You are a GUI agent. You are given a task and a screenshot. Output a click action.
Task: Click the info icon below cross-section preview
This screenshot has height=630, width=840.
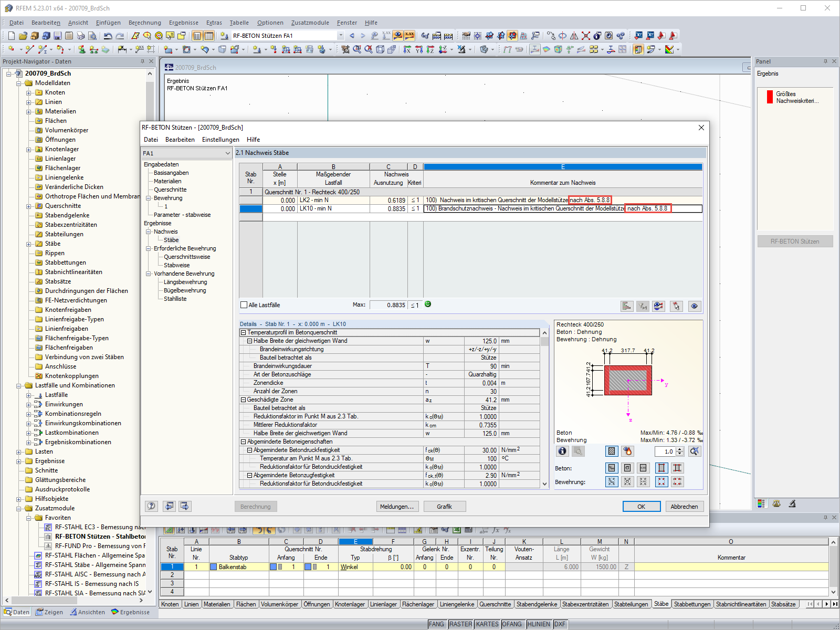[x=562, y=451]
